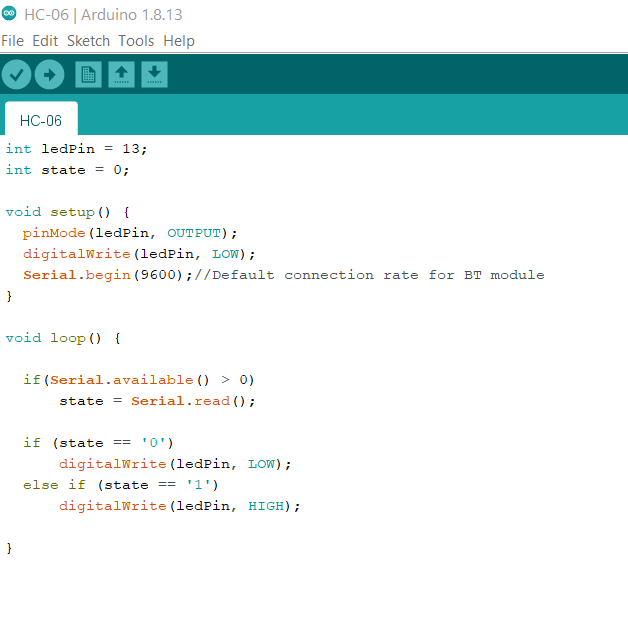The image size is (628, 641).
Task: Click the "else if (state == '1')" line
Action: [x=121, y=485]
